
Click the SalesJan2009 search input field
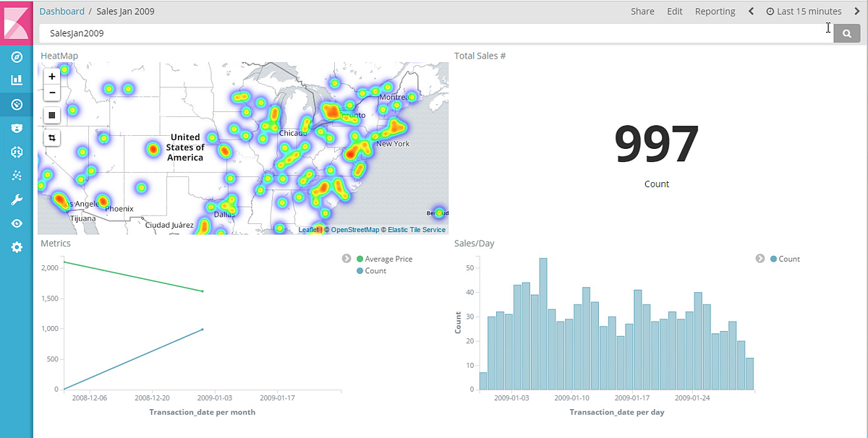[x=217, y=33]
